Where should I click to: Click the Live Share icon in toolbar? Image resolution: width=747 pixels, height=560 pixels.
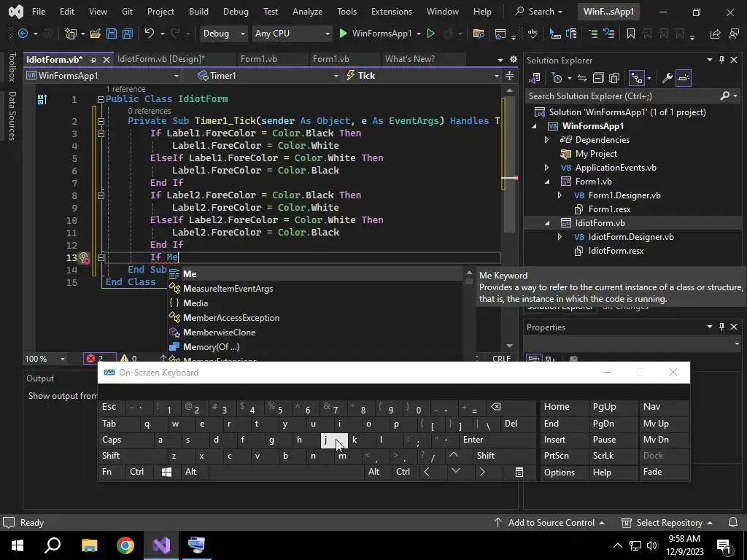coord(715,34)
